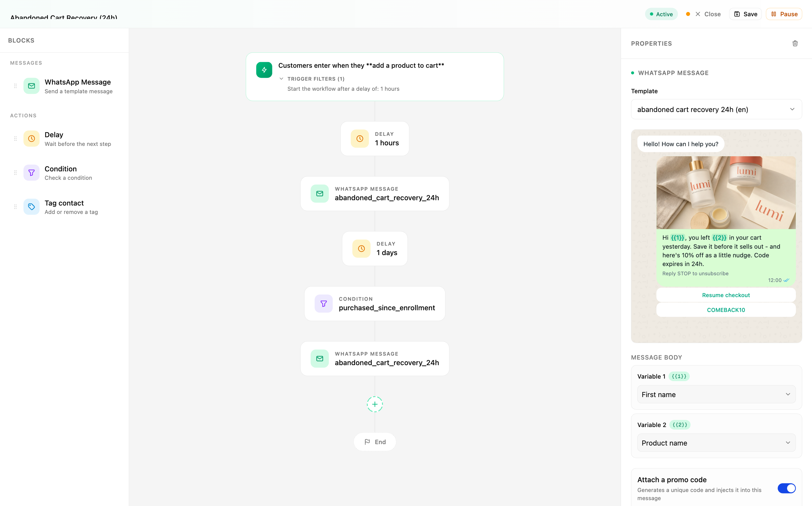The image size is (812, 506).
Task: Click the plus icon to add a step
Action: coord(375,404)
